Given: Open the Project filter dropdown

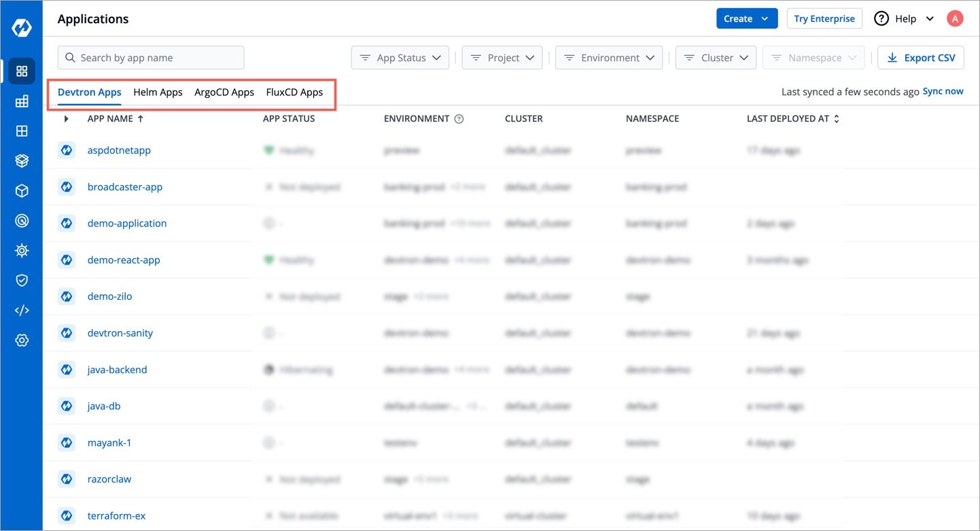Looking at the screenshot, I should (x=502, y=58).
